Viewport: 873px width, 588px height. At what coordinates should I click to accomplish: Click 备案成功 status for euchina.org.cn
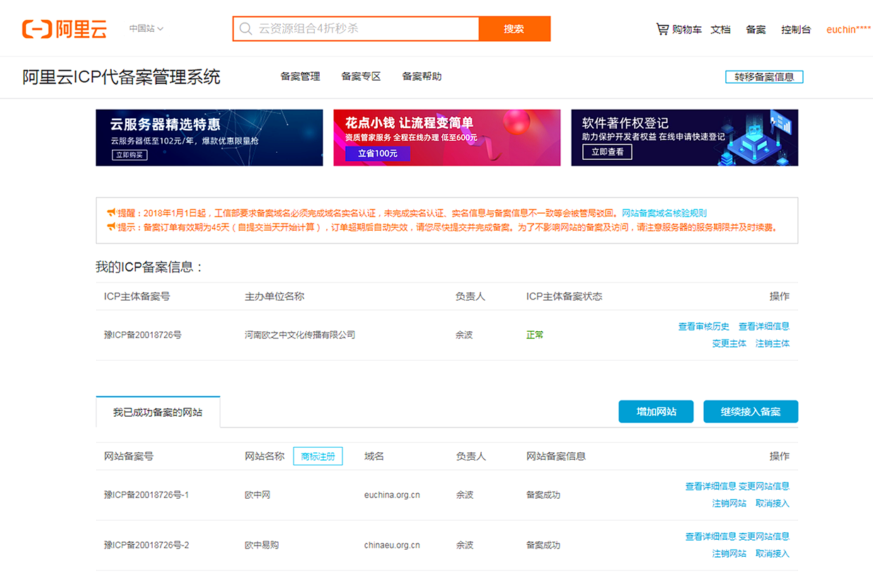coord(543,495)
